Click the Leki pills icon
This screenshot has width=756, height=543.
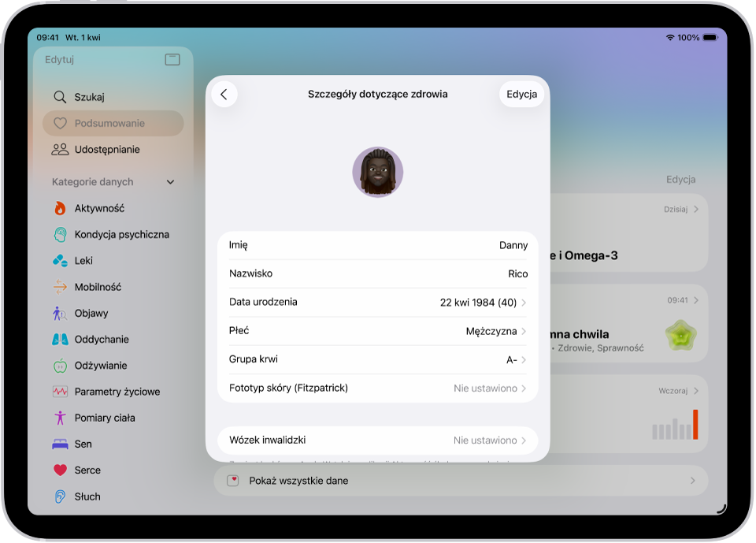click(x=60, y=261)
